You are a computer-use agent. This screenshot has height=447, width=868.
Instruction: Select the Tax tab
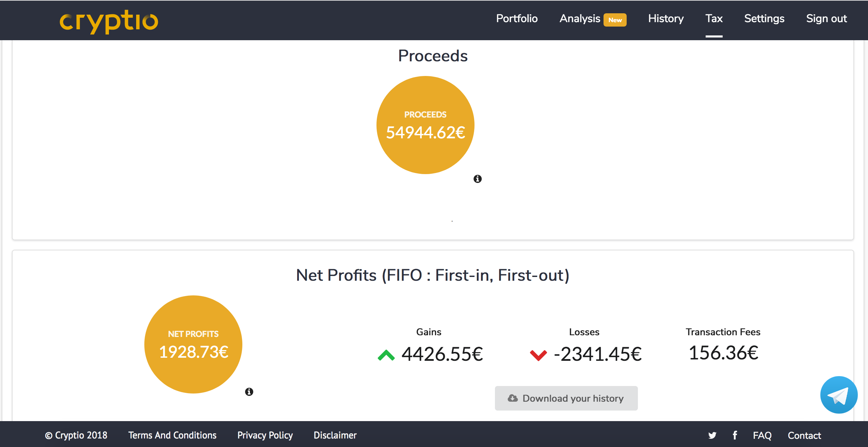point(714,18)
